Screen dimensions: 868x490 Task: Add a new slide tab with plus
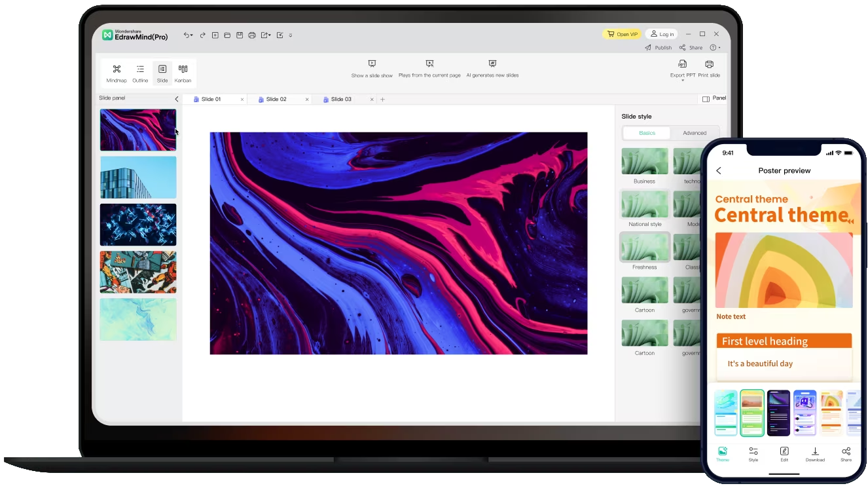(x=383, y=100)
